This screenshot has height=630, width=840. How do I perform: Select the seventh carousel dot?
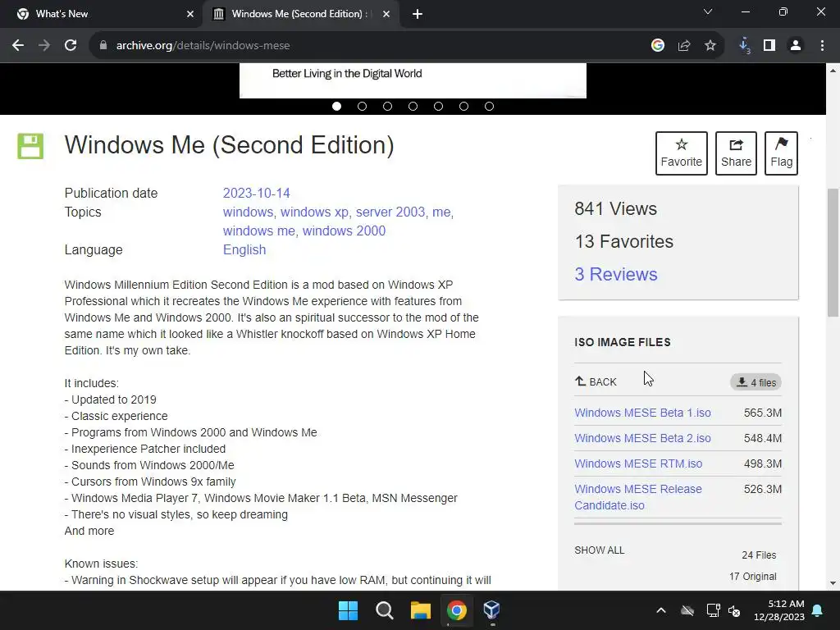click(489, 106)
